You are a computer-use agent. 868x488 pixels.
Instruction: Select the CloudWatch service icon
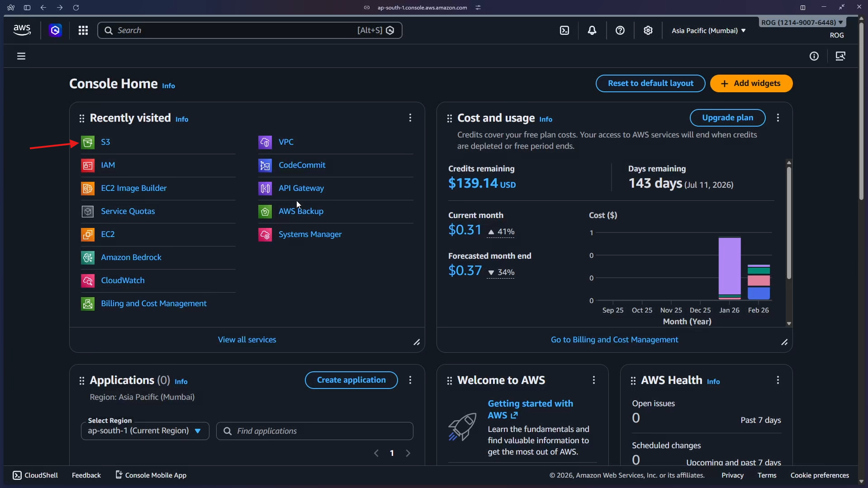coord(88,280)
